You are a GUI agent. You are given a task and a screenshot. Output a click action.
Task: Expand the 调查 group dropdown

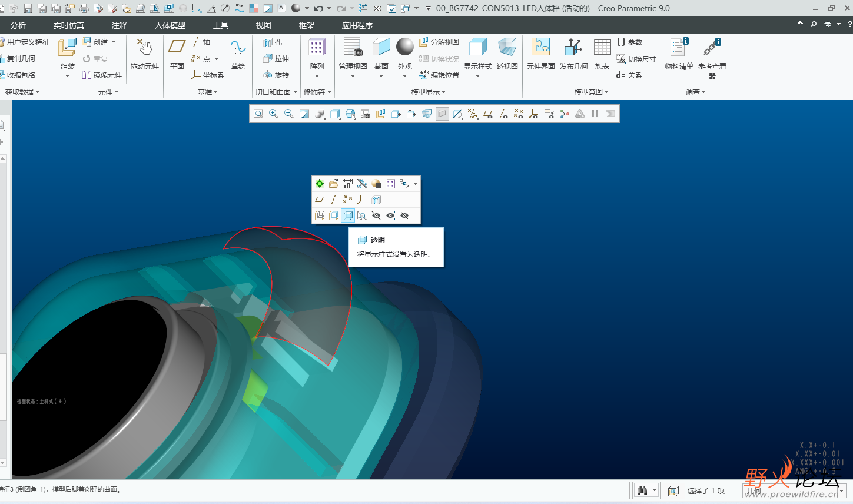click(x=696, y=92)
